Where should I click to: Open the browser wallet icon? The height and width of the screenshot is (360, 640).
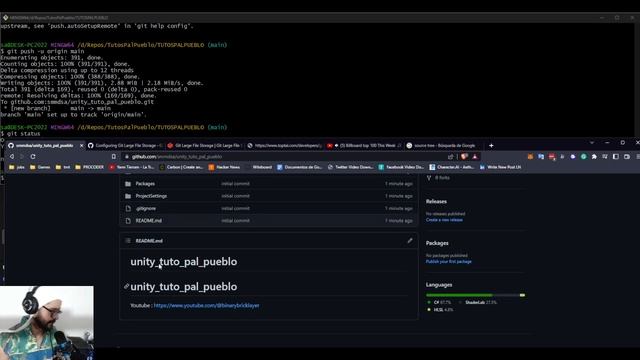tap(627, 157)
